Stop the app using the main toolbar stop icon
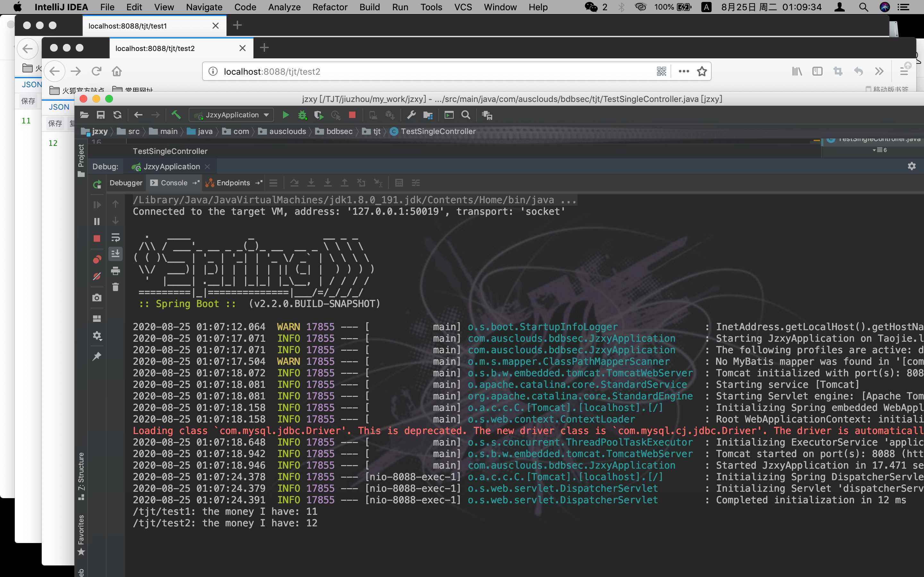924x577 pixels. (x=352, y=115)
